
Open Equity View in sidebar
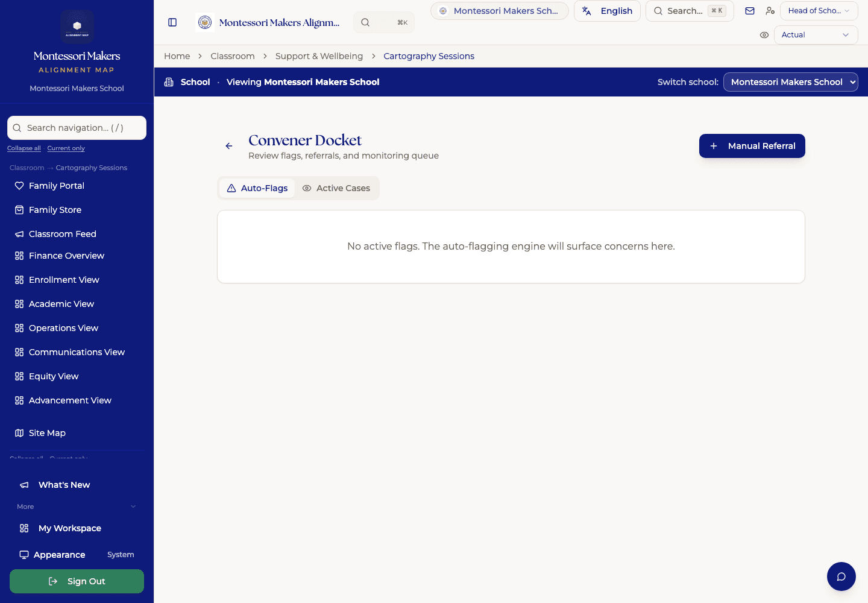[77, 376]
